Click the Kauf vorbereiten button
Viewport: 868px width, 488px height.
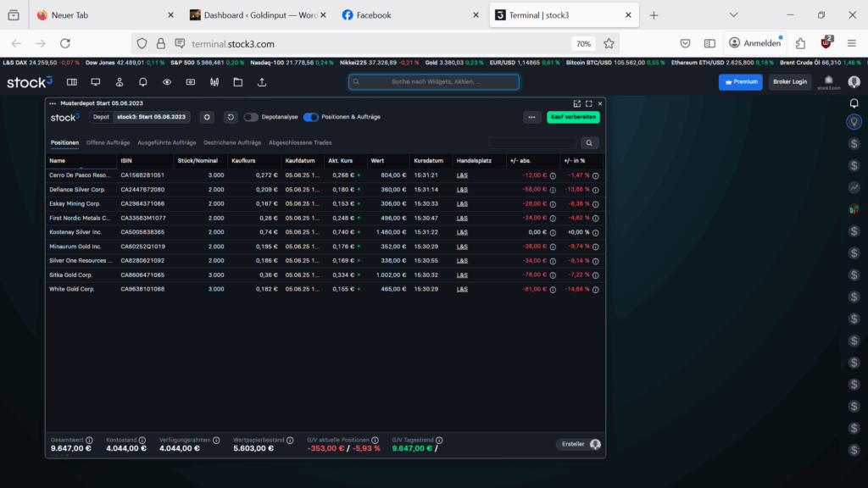[x=573, y=117]
